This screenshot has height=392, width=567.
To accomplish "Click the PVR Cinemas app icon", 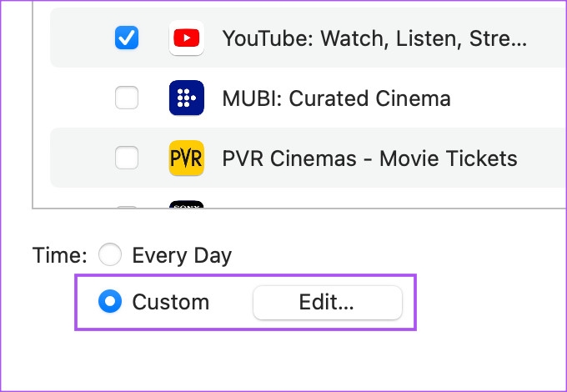I will pyautogui.click(x=187, y=158).
